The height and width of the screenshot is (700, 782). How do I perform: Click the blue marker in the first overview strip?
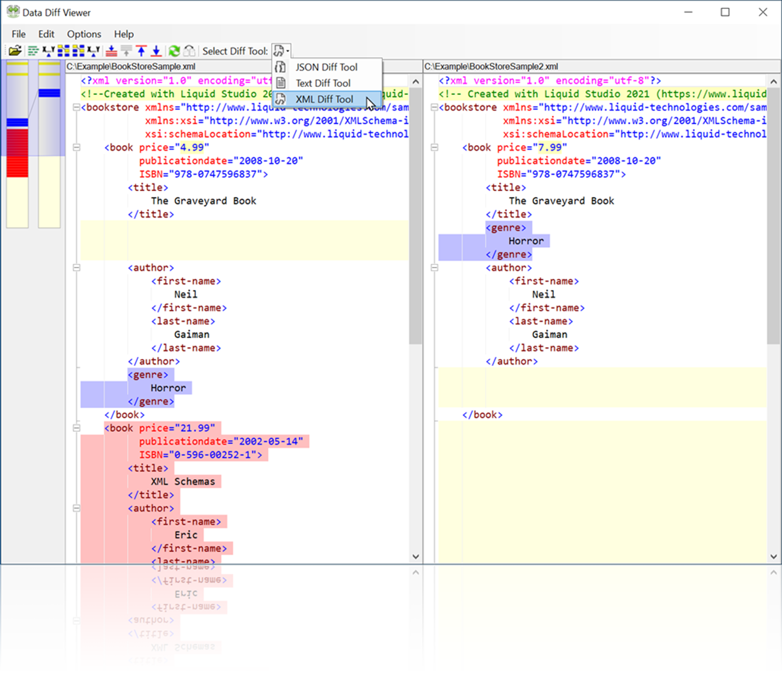(x=18, y=123)
